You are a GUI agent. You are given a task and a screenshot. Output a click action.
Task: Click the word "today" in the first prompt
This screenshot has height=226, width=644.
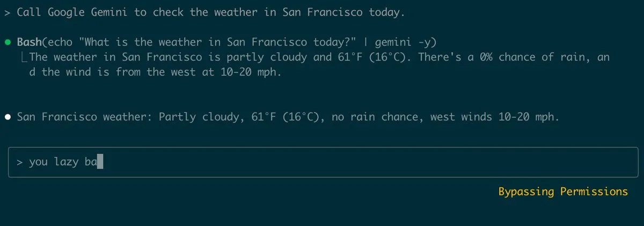tap(384, 13)
